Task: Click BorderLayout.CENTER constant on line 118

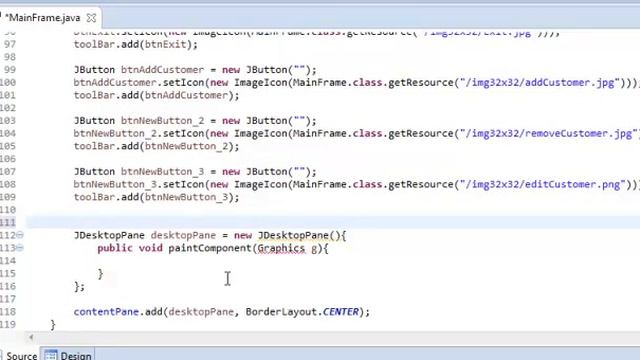Action: [x=302, y=312]
